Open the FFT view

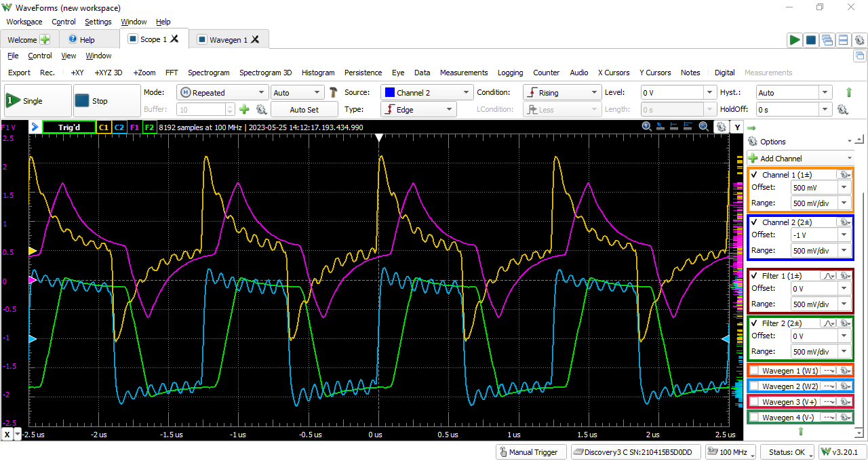point(172,73)
